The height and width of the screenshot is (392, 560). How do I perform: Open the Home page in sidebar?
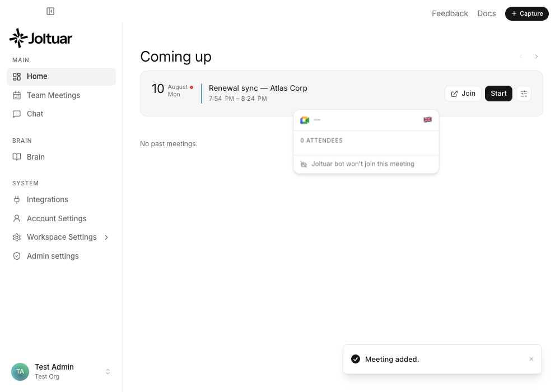tap(62, 76)
